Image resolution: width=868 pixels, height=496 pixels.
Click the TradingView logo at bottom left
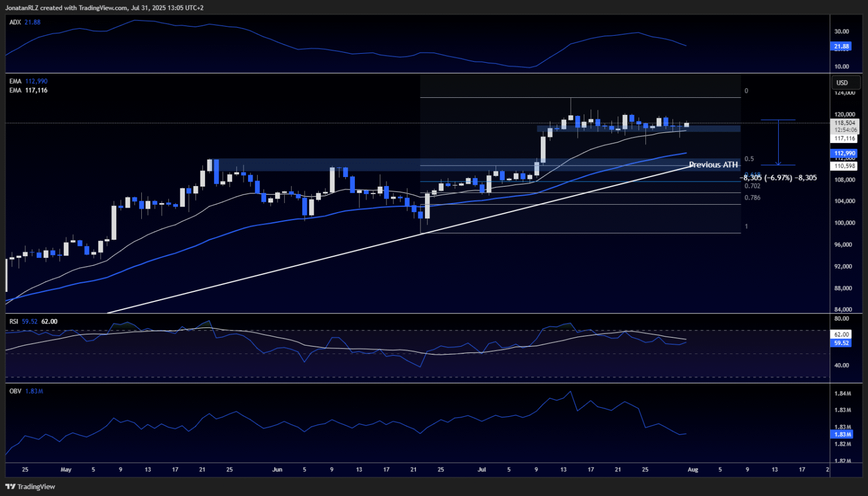coord(31,486)
